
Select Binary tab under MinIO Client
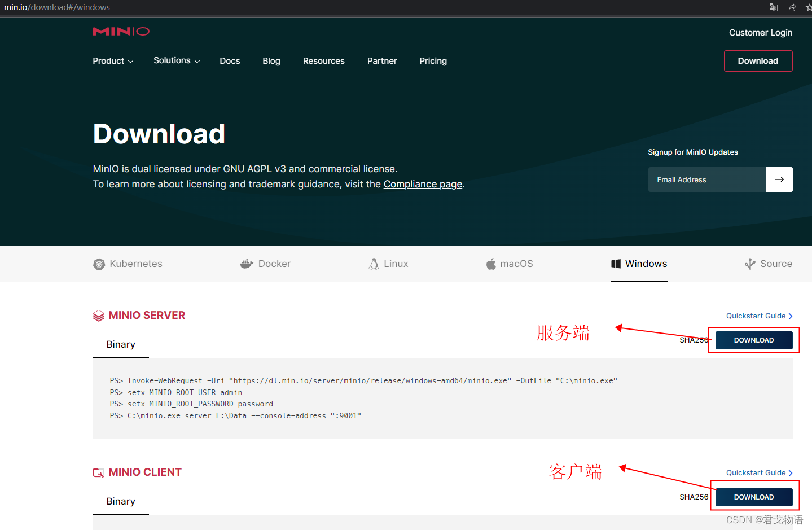[x=121, y=501]
